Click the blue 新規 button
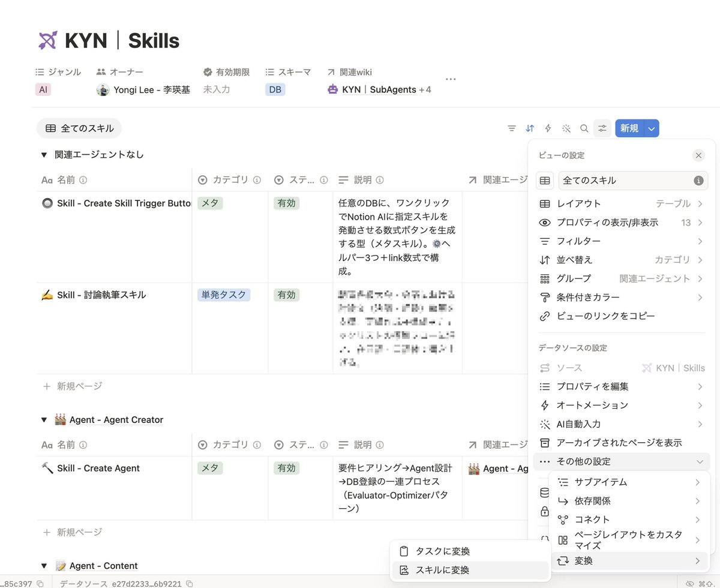 click(629, 128)
